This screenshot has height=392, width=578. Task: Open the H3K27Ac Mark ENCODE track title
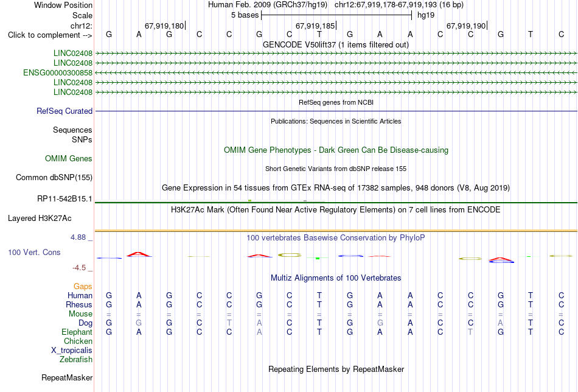[x=336, y=210]
